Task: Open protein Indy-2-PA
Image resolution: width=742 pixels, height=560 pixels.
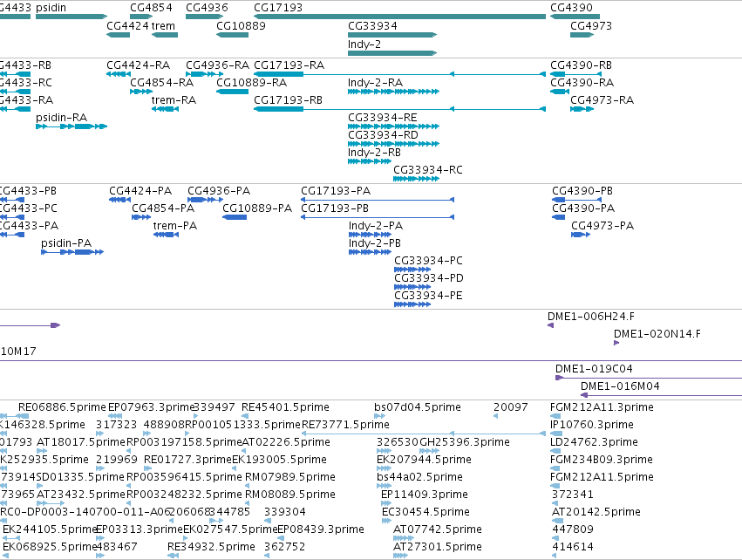Action: (x=376, y=226)
